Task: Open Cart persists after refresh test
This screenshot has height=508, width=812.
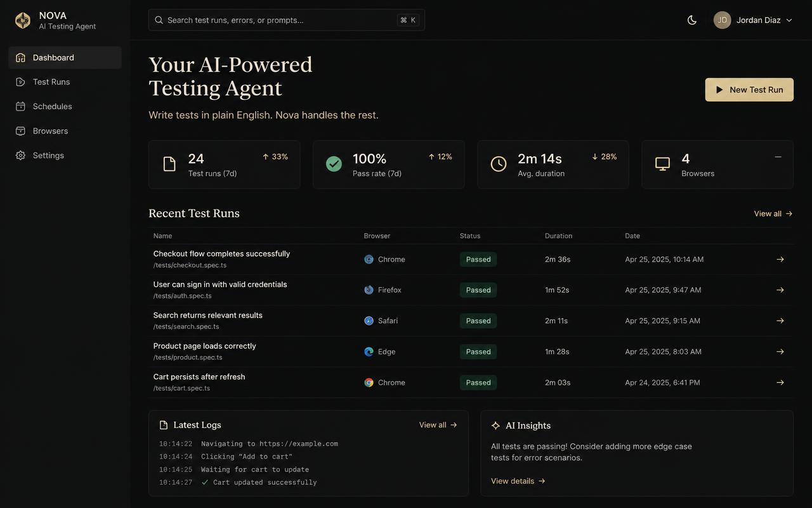Action: 199,377
